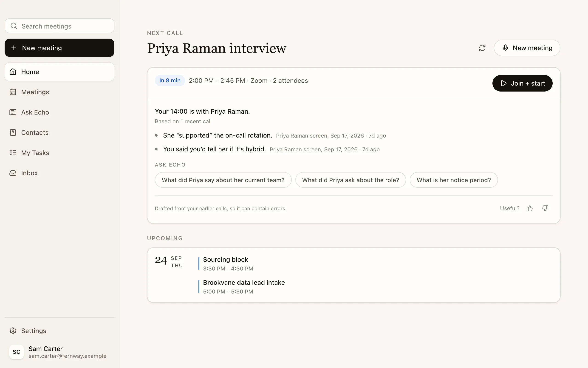Screen dimensions: 588x368
Task: Open source link after hybrid bullet
Action: (x=325, y=150)
